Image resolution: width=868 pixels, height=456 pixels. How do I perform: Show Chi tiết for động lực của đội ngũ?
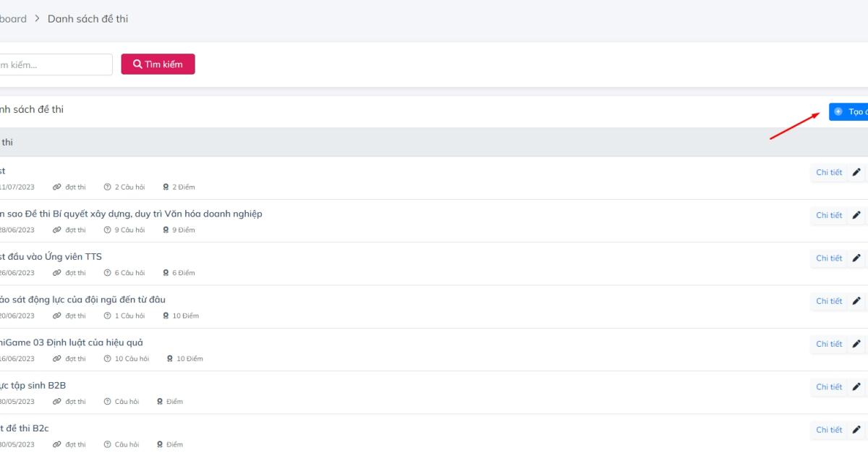point(829,301)
